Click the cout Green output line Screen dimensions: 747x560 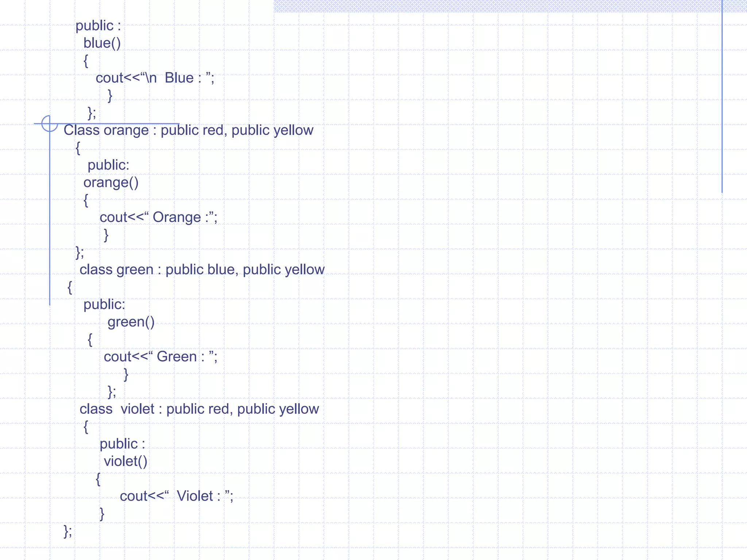[x=160, y=357]
